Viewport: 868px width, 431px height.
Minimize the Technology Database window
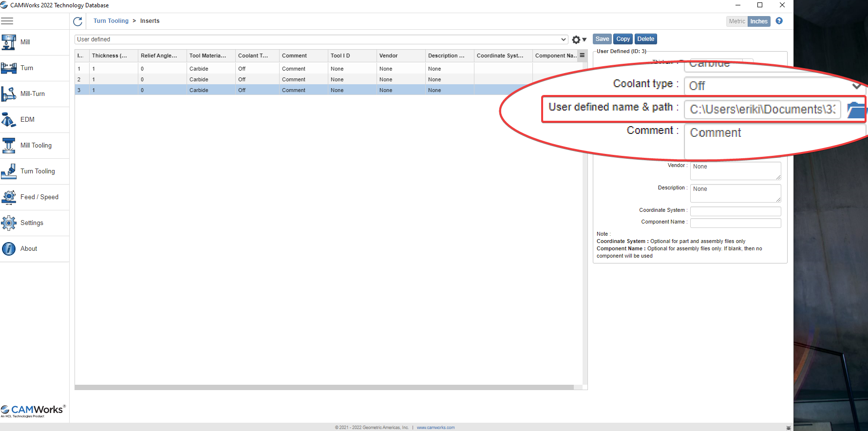pos(738,5)
